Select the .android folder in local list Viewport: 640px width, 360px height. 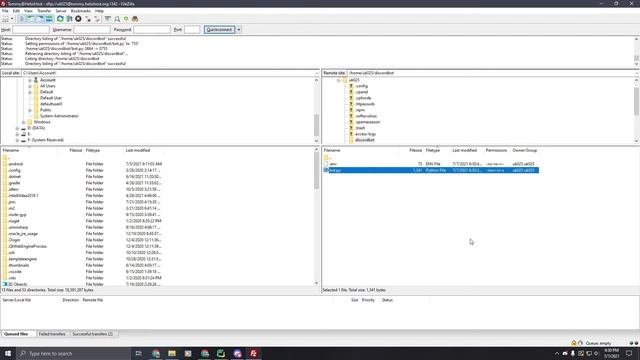16,164
